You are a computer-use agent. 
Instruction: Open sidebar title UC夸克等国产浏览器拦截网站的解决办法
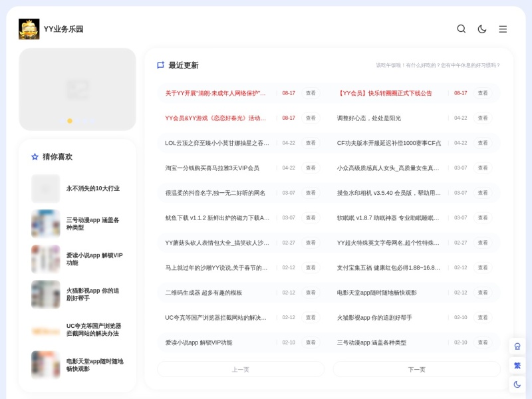pyautogui.click(x=94, y=329)
